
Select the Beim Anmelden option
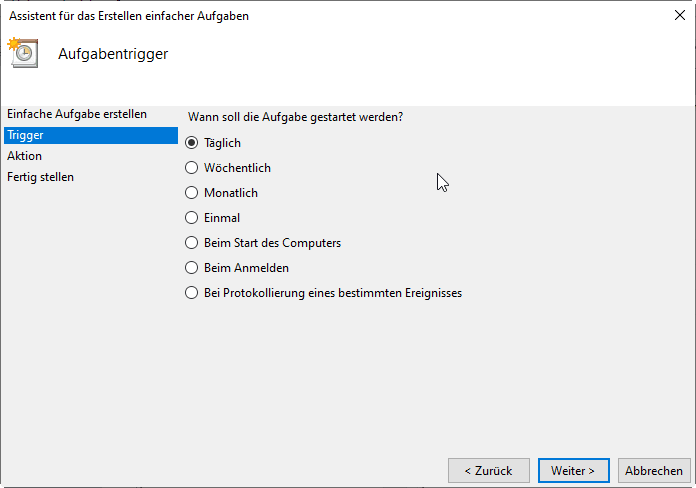(192, 268)
